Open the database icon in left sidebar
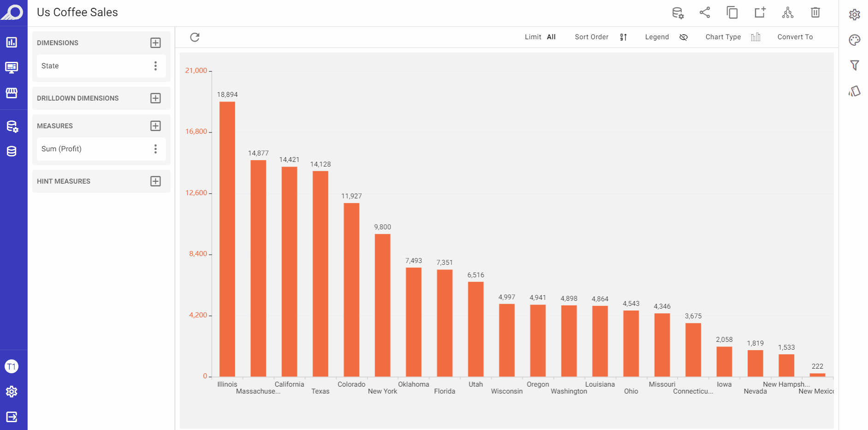The image size is (868, 430). 12,151
